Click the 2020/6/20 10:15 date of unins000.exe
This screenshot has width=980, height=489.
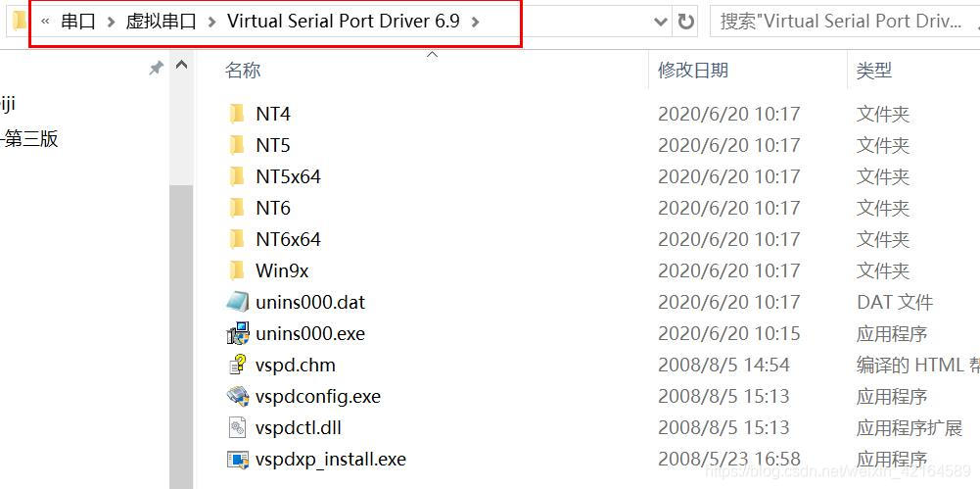coord(728,333)
